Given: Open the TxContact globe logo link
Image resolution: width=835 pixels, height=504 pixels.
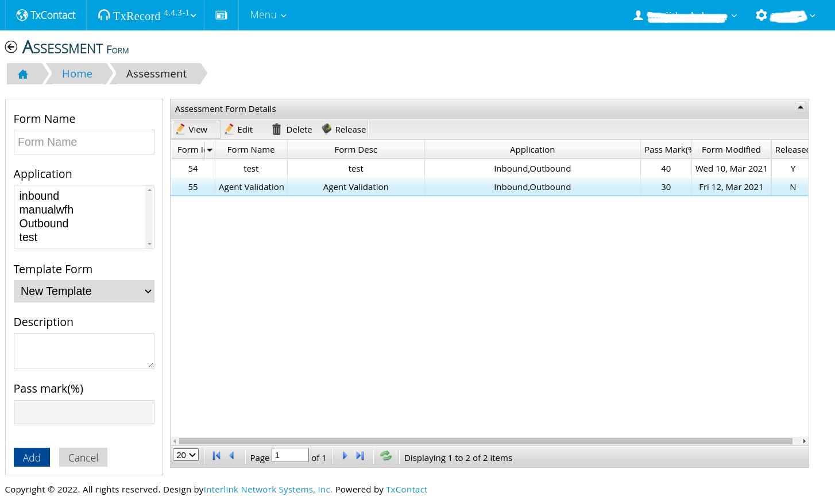Looking at the screenshot, I should click(46, 15).
